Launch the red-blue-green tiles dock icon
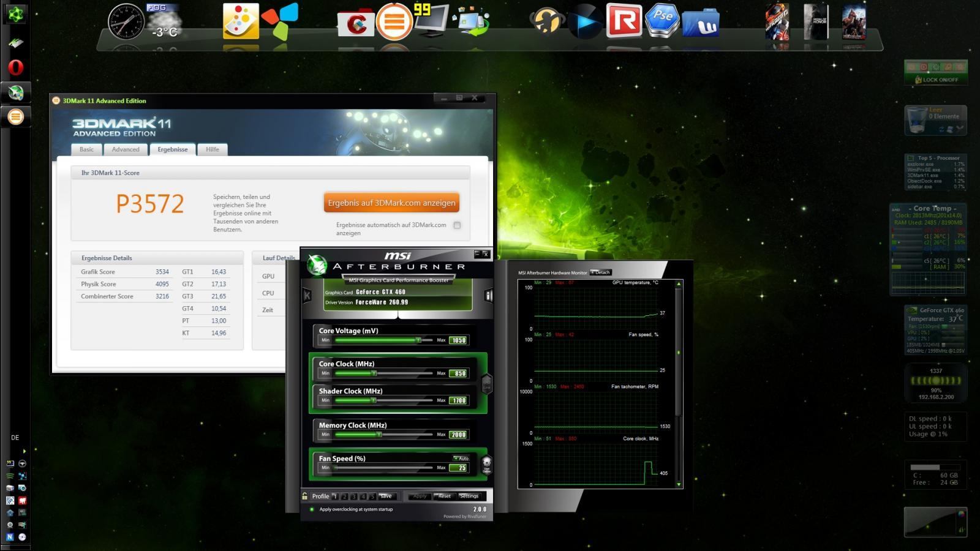The height and width of the screenshot is (551, 980). 280,21
